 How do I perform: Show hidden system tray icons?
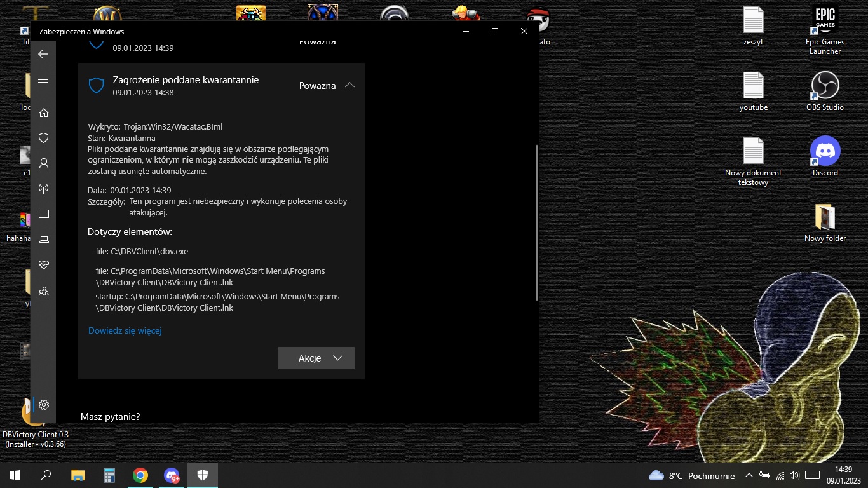749,475
